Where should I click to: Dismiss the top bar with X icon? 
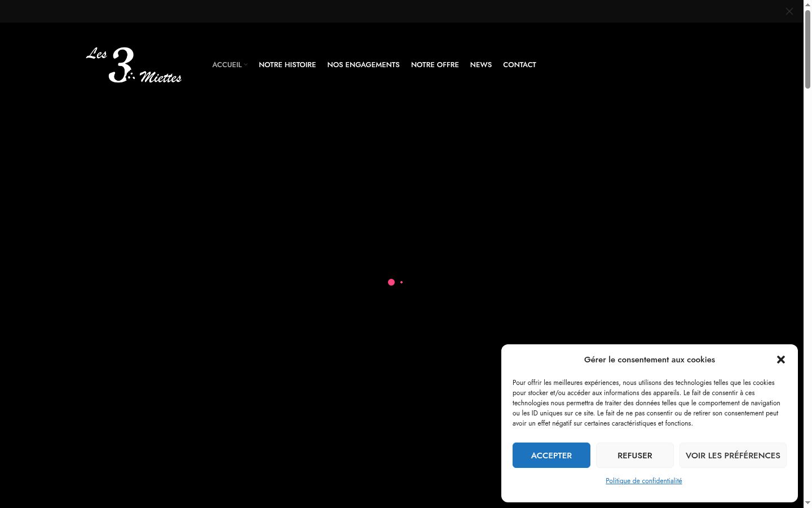point(789,11)
